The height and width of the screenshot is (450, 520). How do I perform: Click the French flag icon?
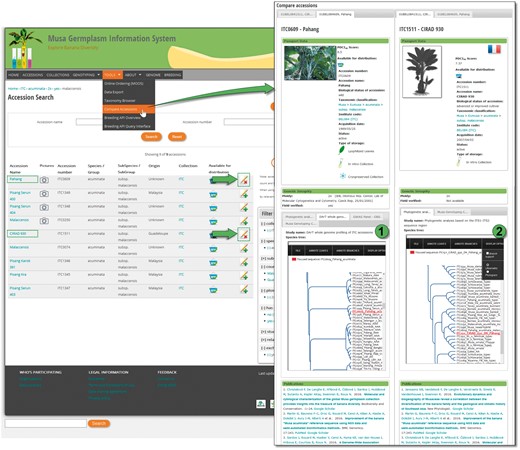(x=494, y=49)
